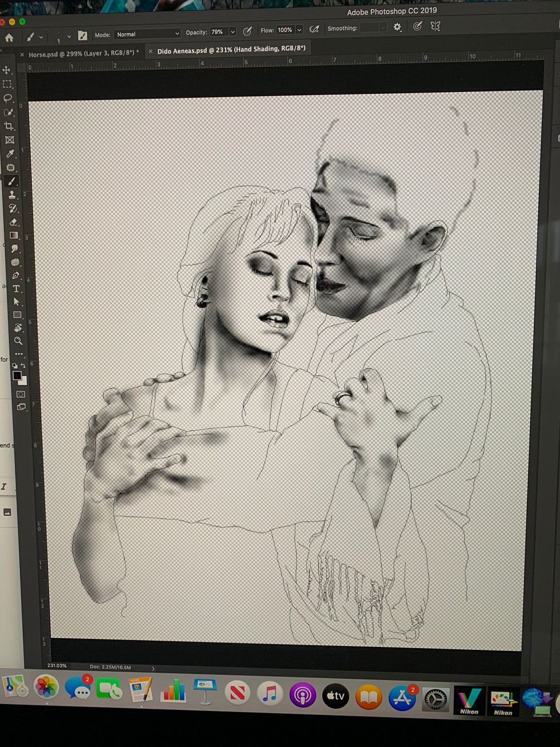560x747 pixels.
Task: Click the foreground black color swatch
Action: click(17, 376)
